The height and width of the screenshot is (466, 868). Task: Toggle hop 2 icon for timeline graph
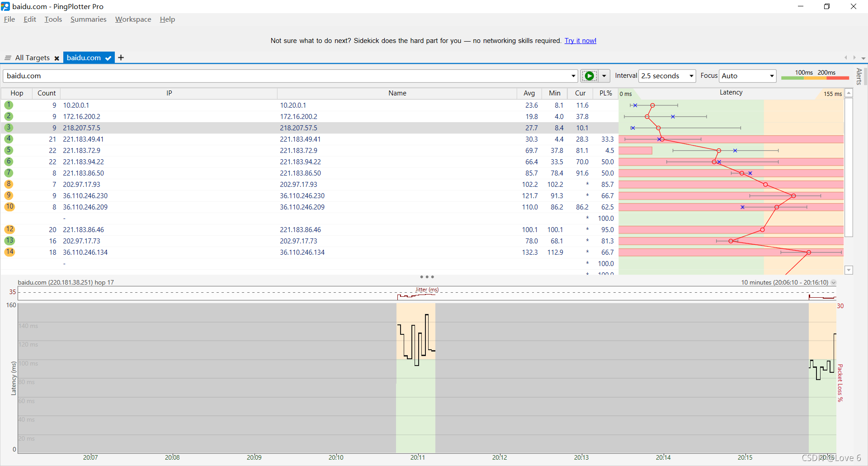pos(9,116)
